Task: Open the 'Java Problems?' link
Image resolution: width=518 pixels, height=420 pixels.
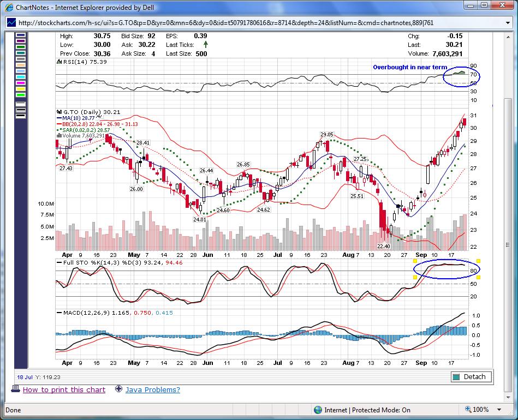Action: click(152, 389)
